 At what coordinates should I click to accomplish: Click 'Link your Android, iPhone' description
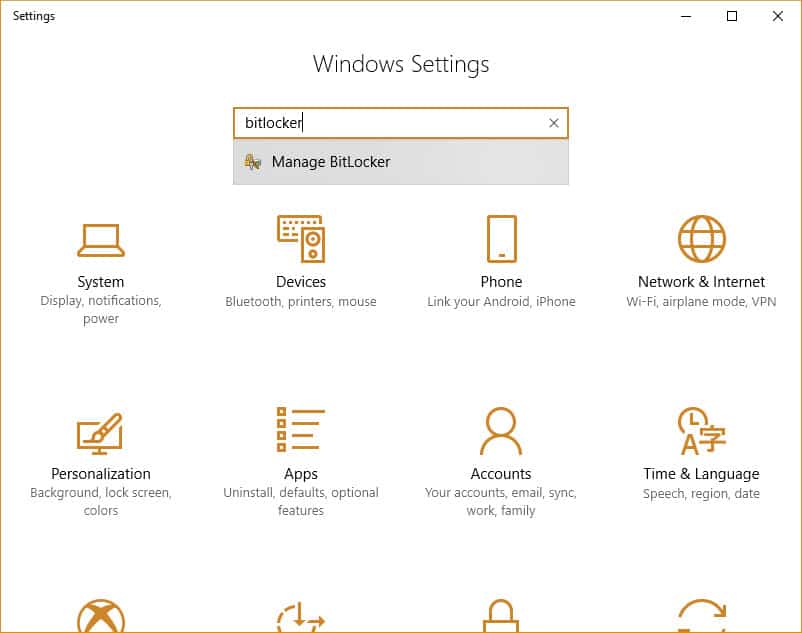[x=501, y=302]
